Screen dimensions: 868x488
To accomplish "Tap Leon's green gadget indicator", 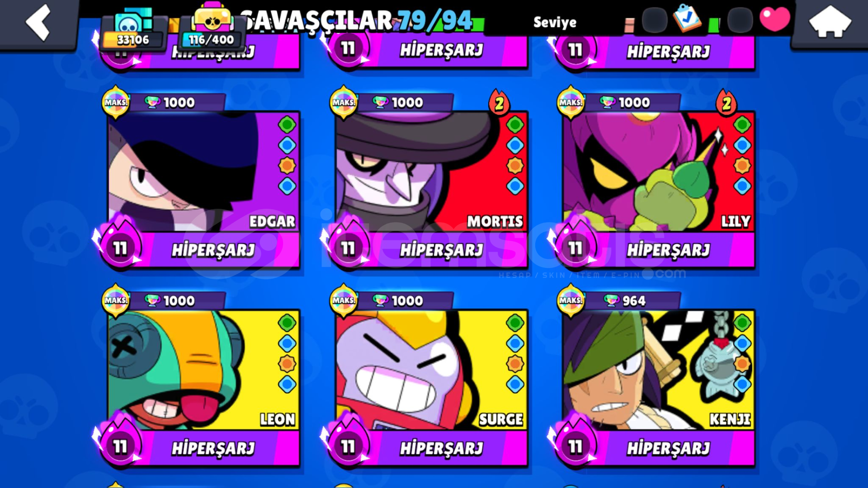I will (x=287, y=323).
